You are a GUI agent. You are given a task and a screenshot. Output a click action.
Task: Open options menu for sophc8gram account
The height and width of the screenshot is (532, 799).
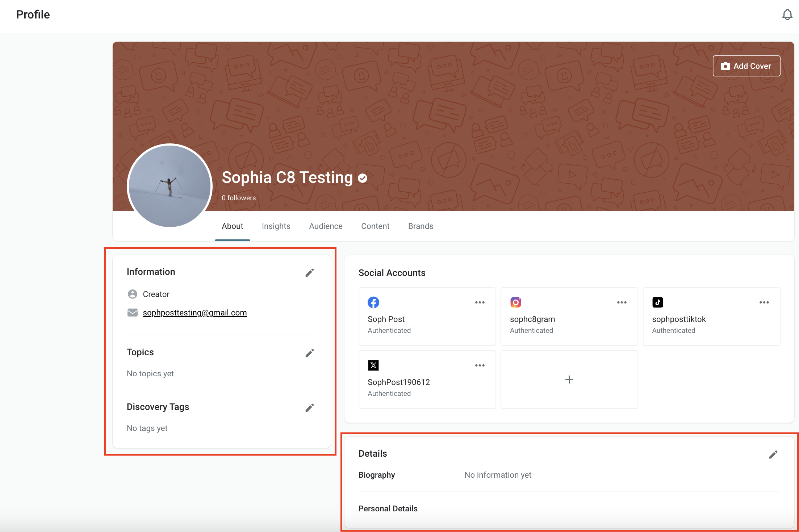tap(622, 302)
